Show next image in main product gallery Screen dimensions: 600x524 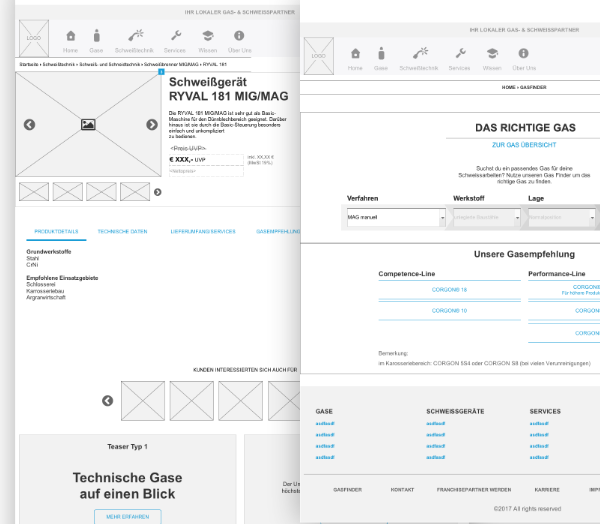coord(152,125)
